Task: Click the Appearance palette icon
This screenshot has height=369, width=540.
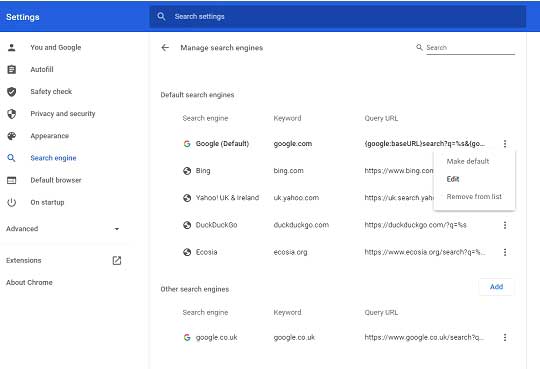Action: 12,136
